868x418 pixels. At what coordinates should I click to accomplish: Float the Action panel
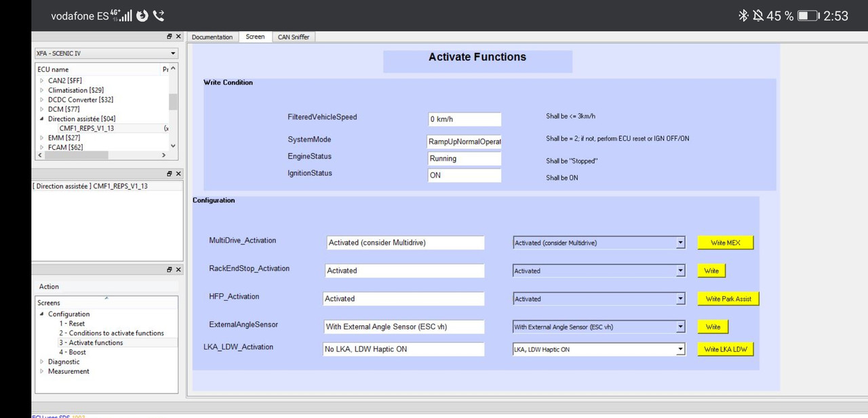[x=170, y=270]
